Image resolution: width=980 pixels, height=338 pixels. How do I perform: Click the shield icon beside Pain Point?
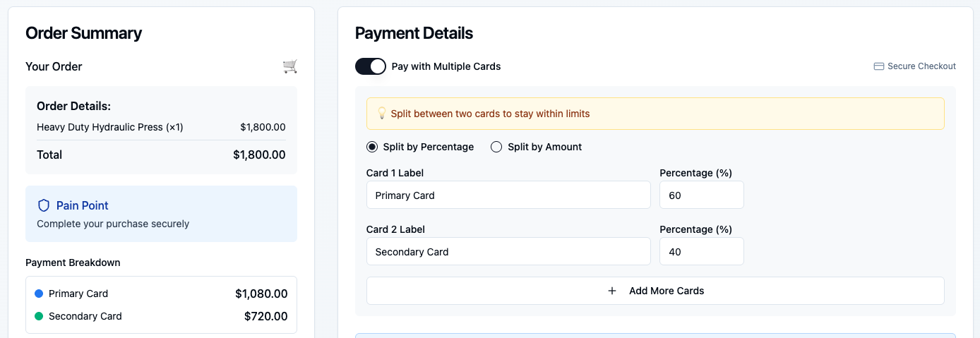point(44,205)
